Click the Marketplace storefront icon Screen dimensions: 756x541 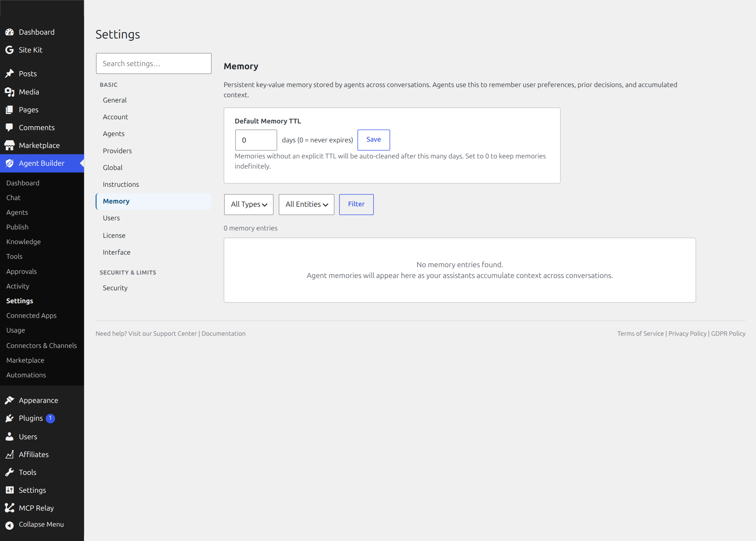click(9, 145)
